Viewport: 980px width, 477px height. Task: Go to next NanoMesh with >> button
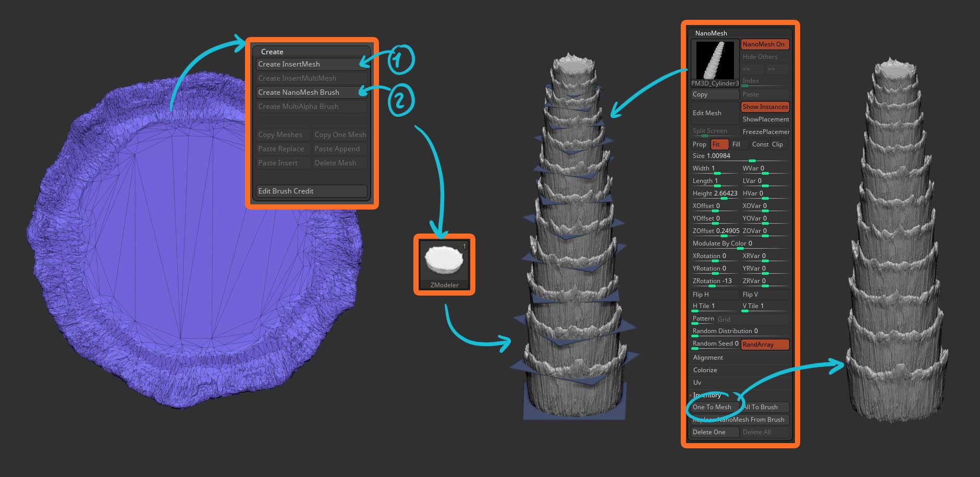click(777, 69)
